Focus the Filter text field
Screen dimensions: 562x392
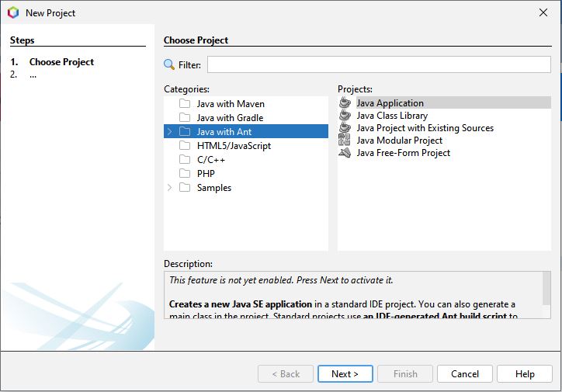click(x=379, y=65)
